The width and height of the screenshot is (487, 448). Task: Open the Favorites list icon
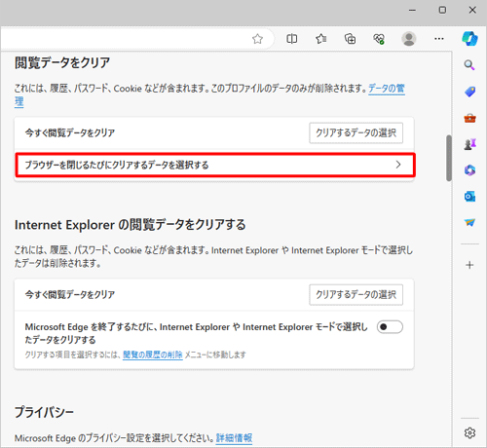tap(320, 39)
